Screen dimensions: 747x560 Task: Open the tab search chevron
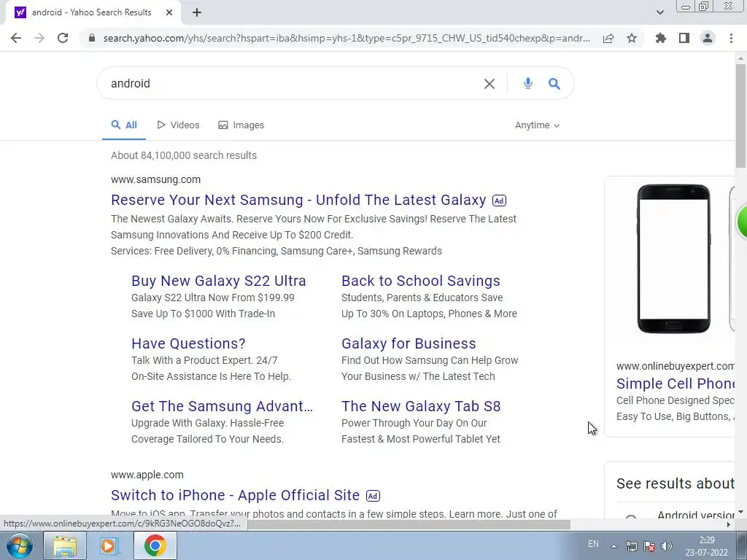coord(659,12)
